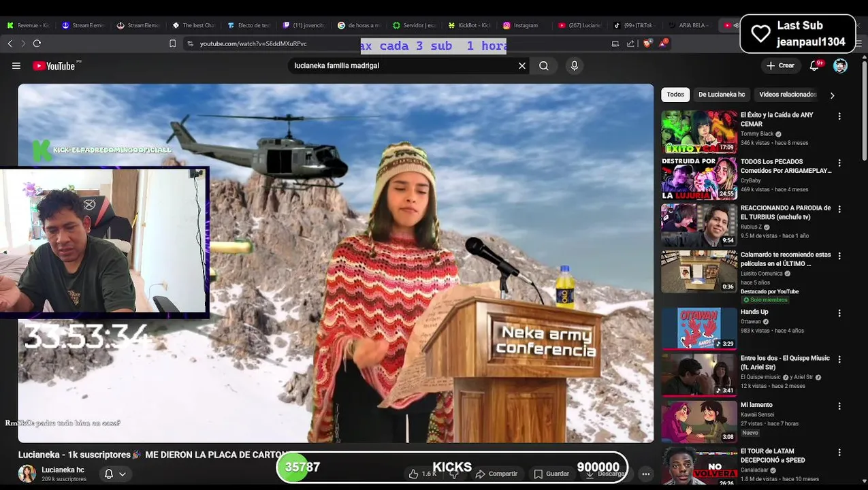Bookmark this page with the bookmark icon

(172, 44)
